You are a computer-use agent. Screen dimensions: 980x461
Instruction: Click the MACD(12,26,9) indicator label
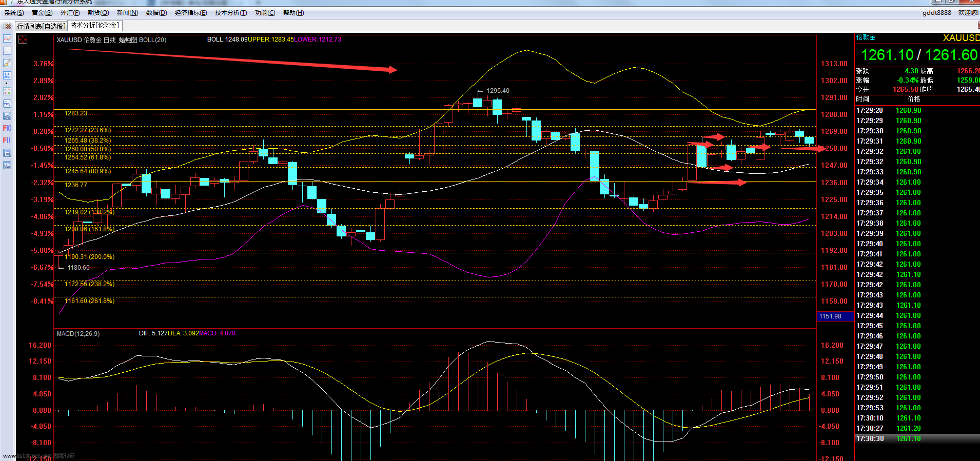click(78, 334)
